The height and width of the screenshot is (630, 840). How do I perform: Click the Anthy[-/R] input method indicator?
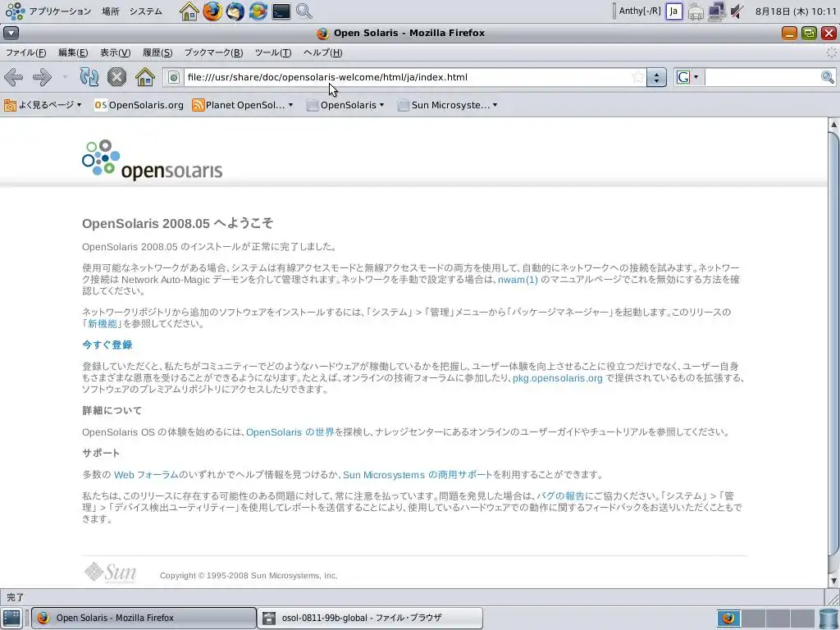(640, 11)
